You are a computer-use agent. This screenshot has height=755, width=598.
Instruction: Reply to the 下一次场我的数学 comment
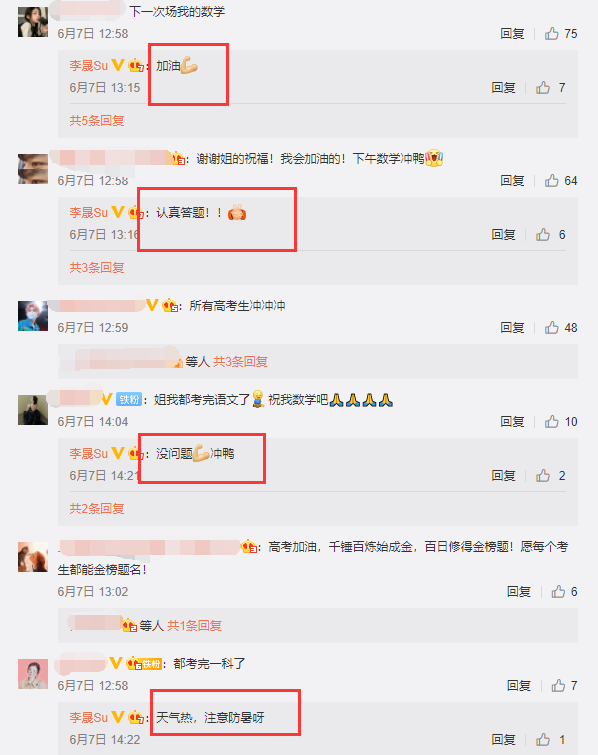[512, 33]
